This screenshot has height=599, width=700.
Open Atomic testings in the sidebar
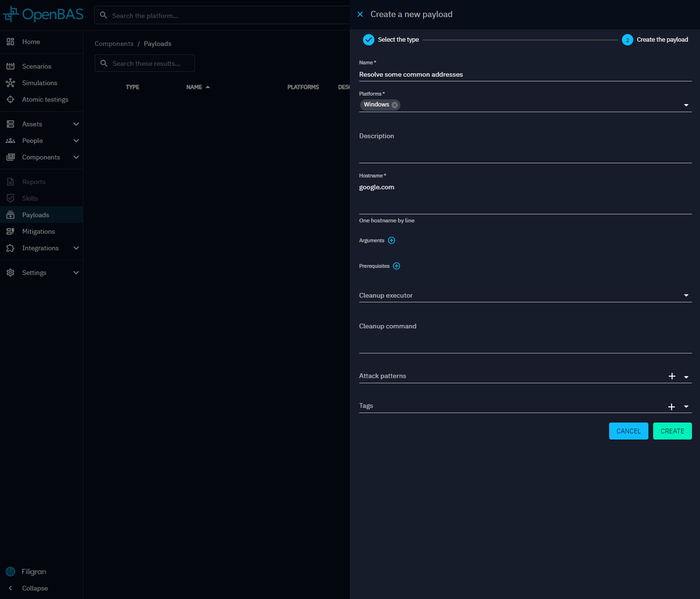pos(45,99)
